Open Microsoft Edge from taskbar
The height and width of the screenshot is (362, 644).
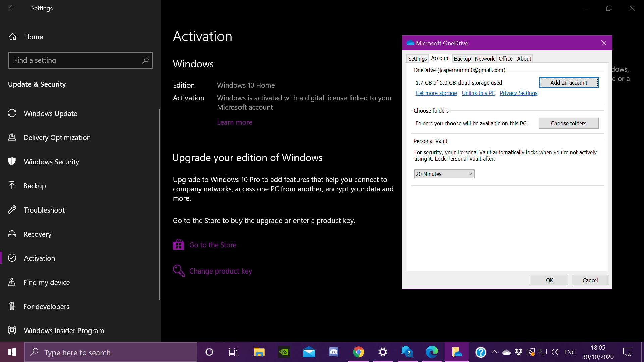pyautogui.click(x=432, y=352)
